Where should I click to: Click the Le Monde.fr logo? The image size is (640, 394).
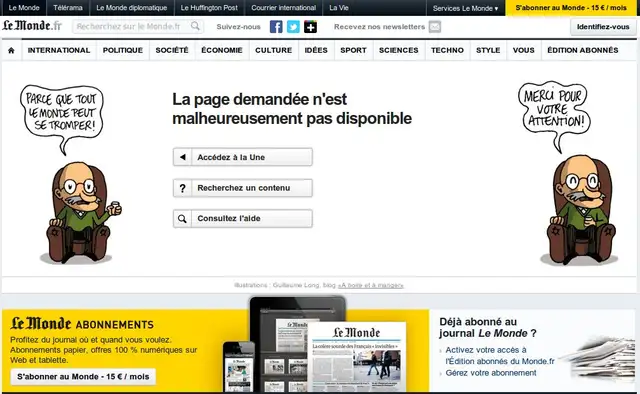tap(32, 26)
